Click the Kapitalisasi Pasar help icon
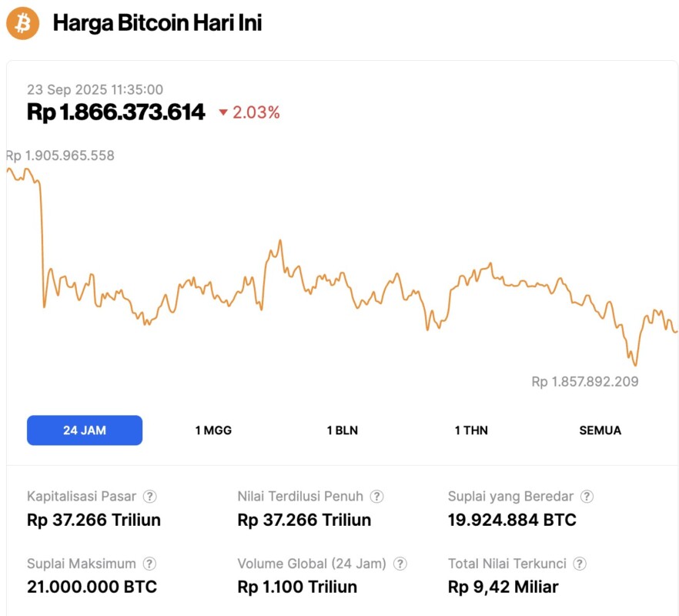This screenshot has width=679, height=616. (x=151, y=497)
